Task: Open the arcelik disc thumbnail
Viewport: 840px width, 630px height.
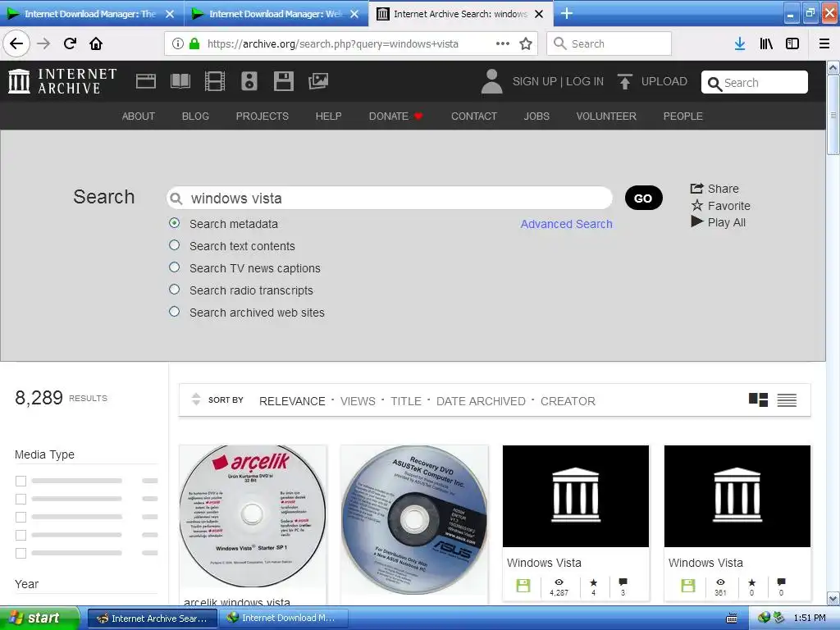Action: (x=253, y=516)
